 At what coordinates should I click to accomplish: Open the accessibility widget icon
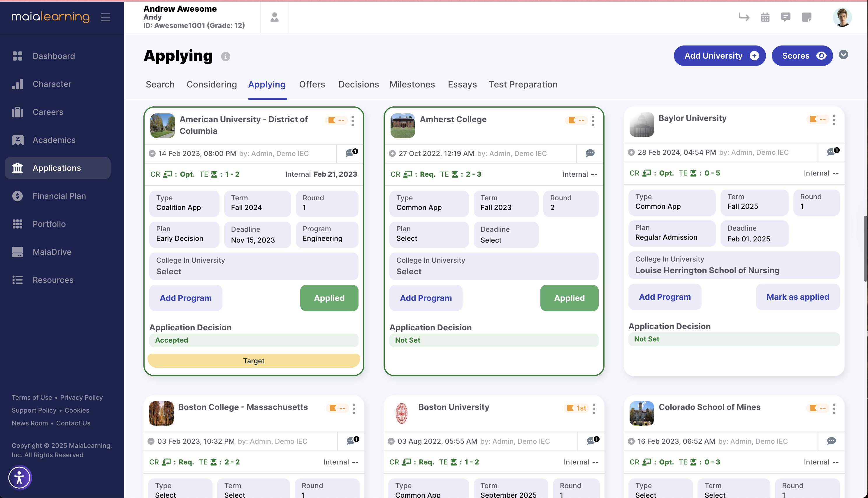pyautogui.click(x=20, y=478)
